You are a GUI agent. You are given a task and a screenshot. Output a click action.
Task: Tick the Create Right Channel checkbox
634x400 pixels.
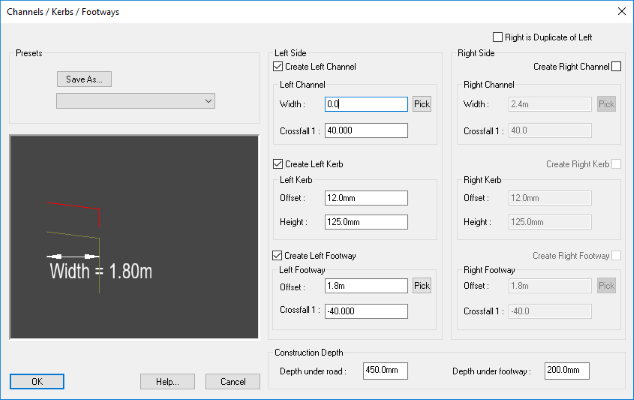[x=616, y=66]
